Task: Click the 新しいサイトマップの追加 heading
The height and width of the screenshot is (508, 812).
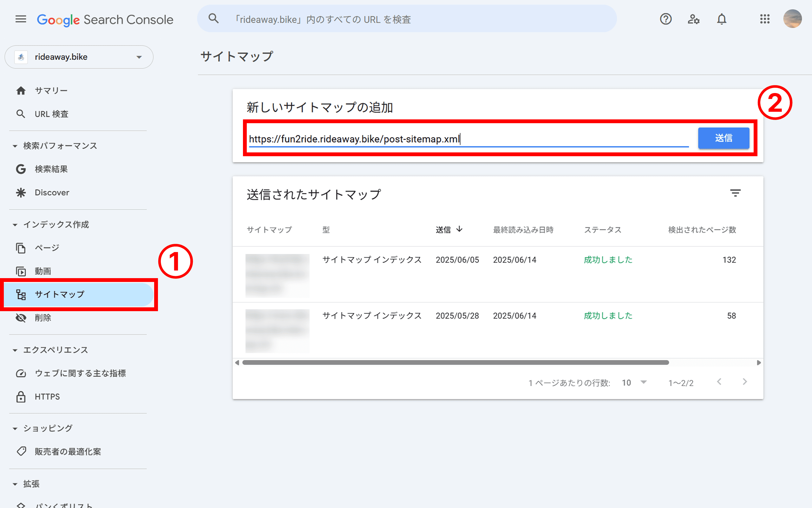Action: click(x=320, y=108)
